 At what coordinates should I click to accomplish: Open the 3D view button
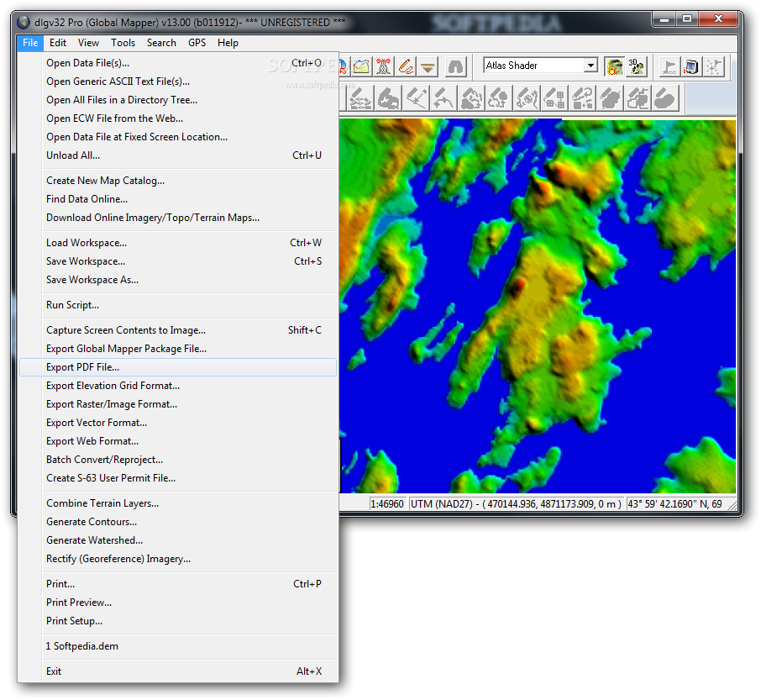point(637,66)
